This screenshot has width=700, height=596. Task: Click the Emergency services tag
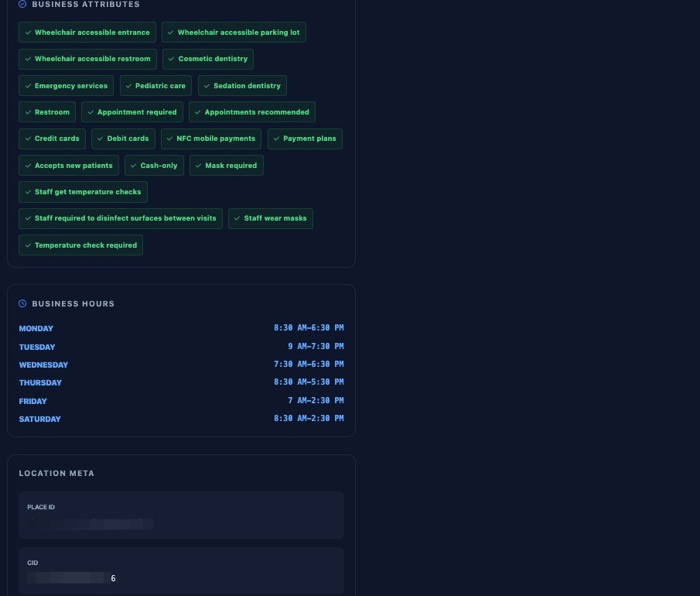pyautogui.click(x=66, y=86)
